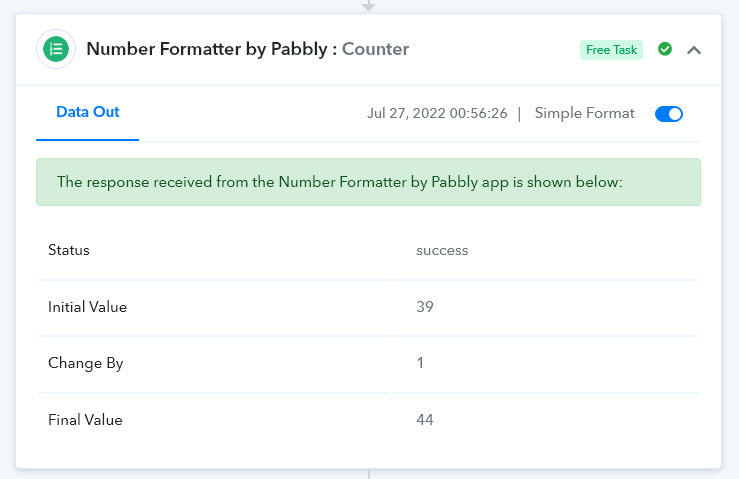
Task: Click the green Number Formatter app icon
Action: 56,49
